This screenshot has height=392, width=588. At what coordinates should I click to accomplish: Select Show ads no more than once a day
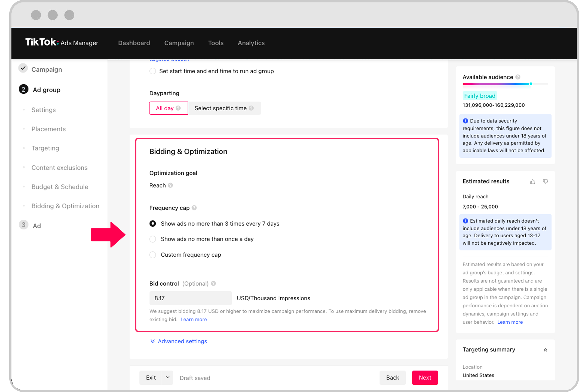point(153,239)
